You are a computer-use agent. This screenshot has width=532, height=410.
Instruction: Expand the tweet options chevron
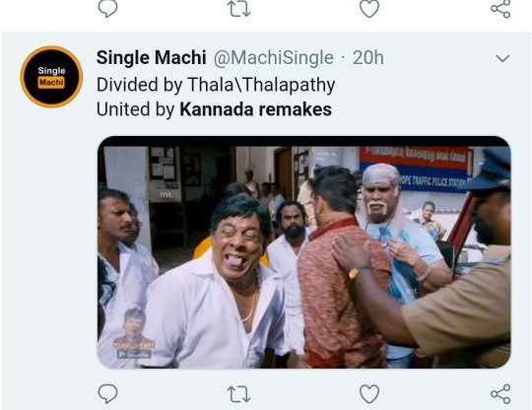coord(502,58)
